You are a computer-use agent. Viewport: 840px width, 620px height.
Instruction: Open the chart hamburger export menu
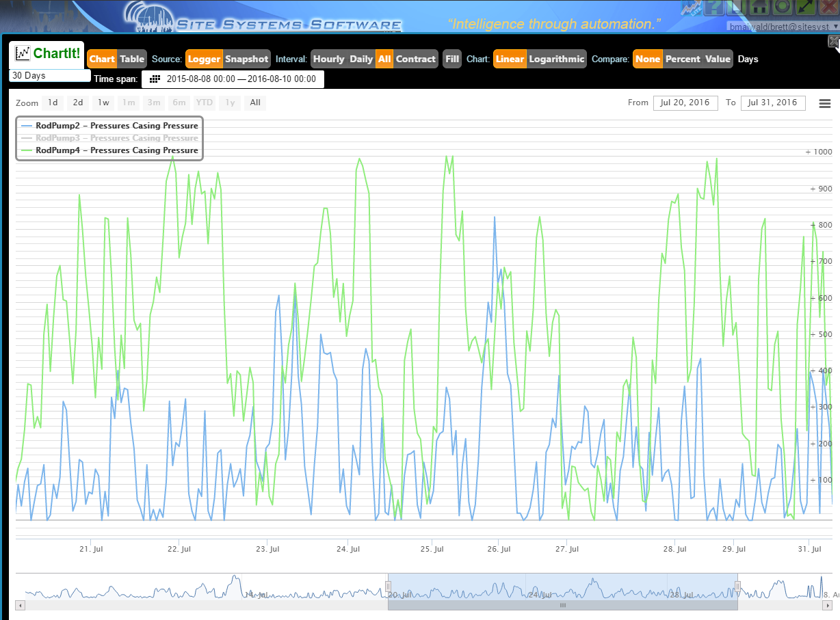824,103
